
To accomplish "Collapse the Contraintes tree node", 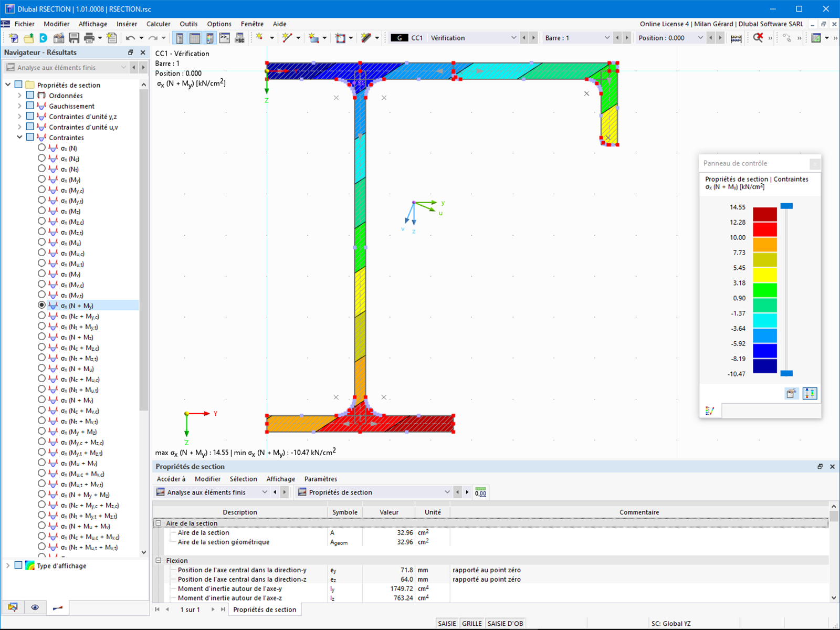I will [19, 137].
